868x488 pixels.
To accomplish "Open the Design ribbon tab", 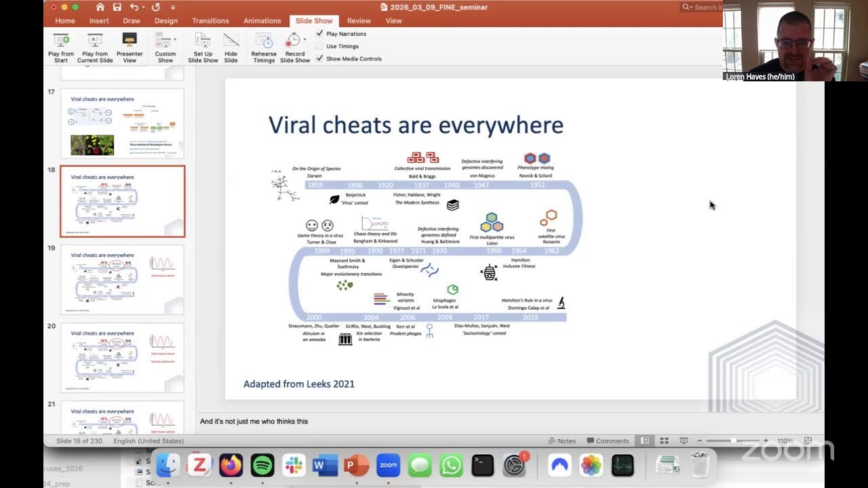I will click(166, 21).
